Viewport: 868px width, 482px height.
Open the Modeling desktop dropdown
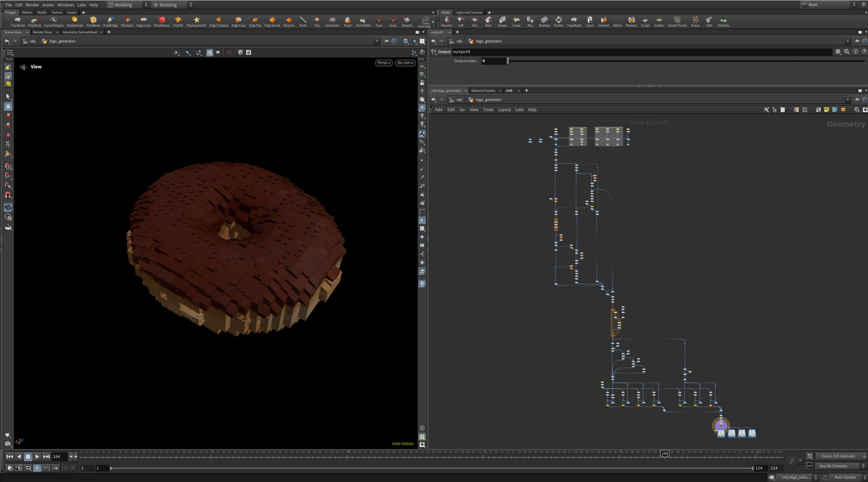(x=128, y=5)
